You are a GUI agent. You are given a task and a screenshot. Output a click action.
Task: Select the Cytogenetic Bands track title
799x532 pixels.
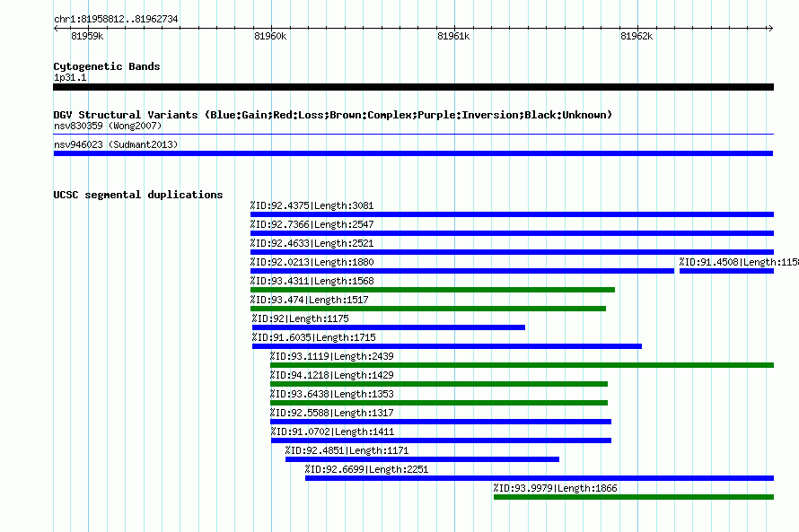[x=107, y=66]
